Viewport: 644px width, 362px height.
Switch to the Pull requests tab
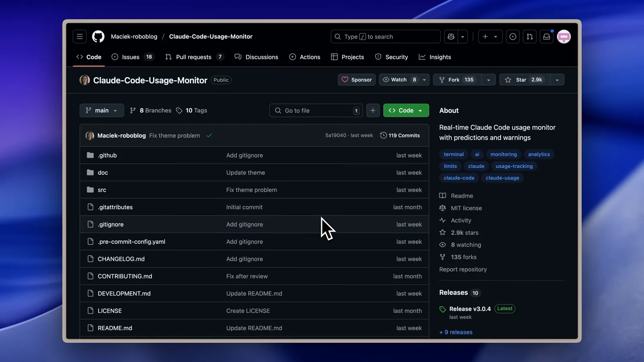pos(194,57)
